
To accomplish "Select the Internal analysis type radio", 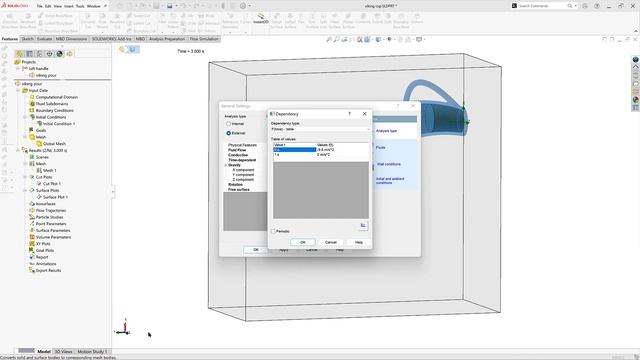I will click(x=229, y=124).
